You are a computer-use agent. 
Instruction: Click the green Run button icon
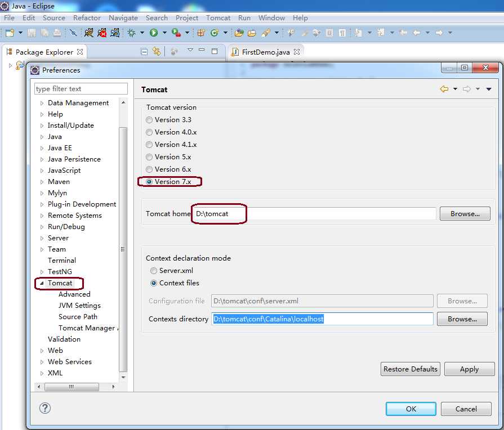[154, 33]
